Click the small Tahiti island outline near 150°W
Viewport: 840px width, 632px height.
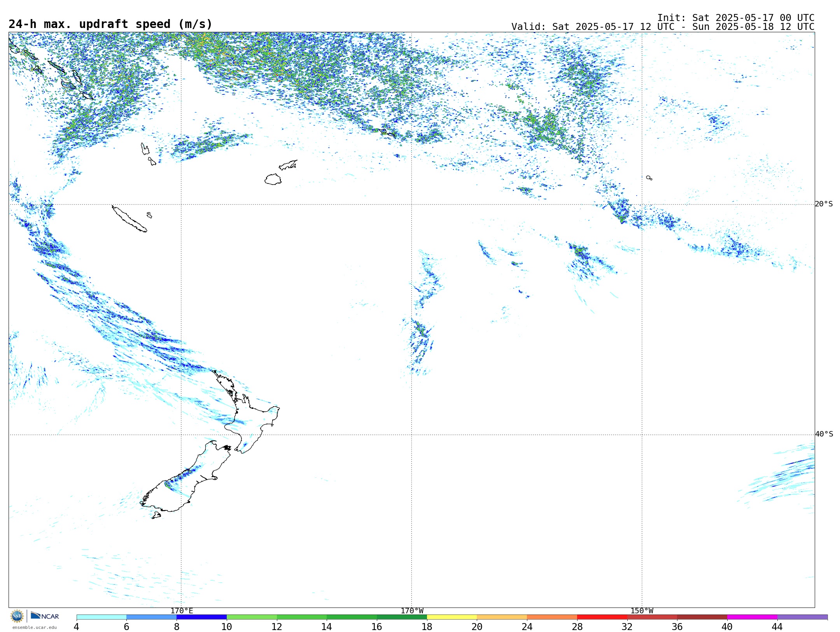point(649,178)
